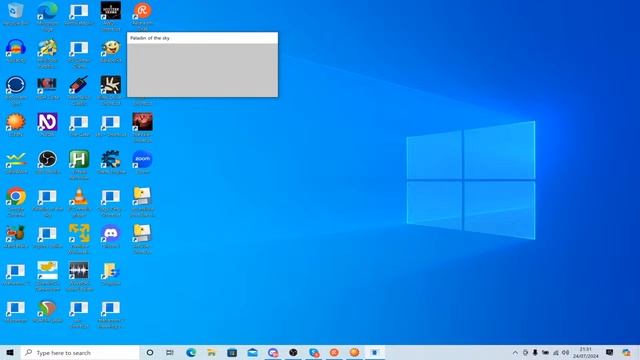Select the purple ND logo desktop shortcut
The height and width of the screenshot is (360, 640).
47,125
